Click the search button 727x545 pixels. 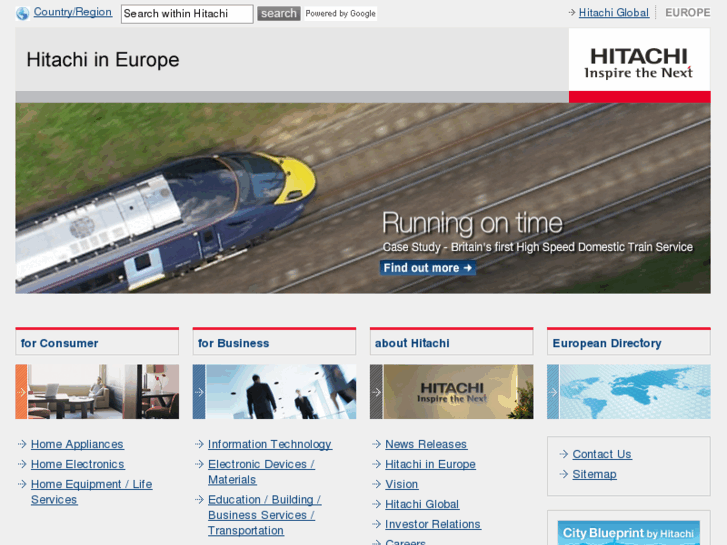click(279, 13)
